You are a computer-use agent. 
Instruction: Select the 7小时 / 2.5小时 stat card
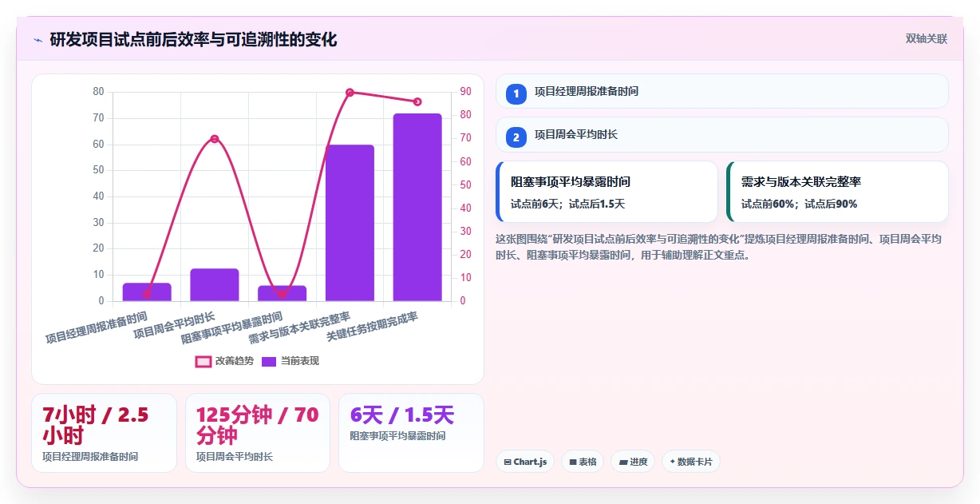coord(104,433)
